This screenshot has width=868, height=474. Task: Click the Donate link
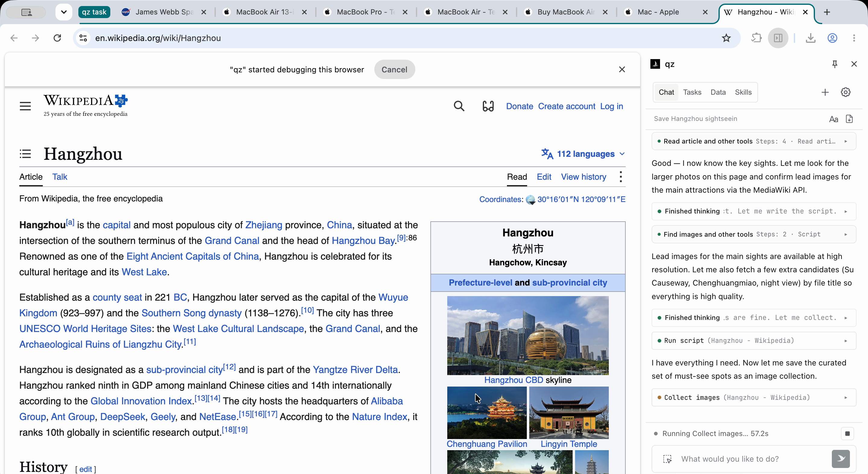(519, 106)
